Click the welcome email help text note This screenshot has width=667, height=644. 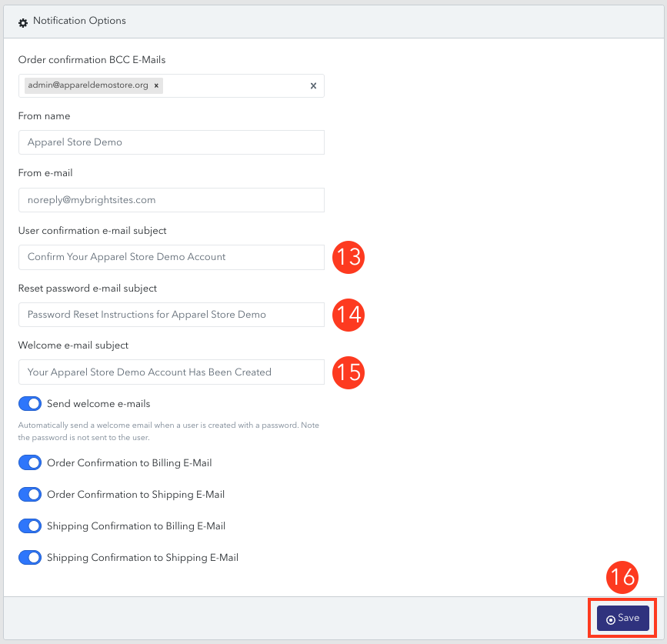[x=168, y=431]
